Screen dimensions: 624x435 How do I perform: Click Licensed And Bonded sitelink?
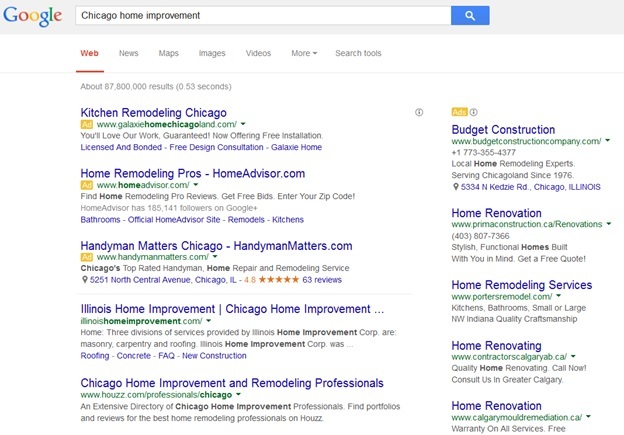[x=121, y=147]
